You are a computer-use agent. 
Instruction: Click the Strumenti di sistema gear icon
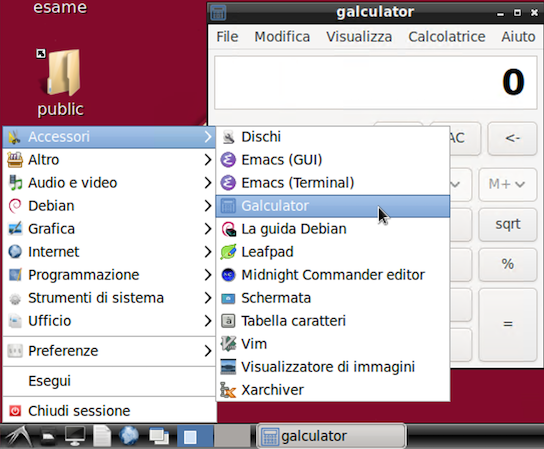(15, 298)
